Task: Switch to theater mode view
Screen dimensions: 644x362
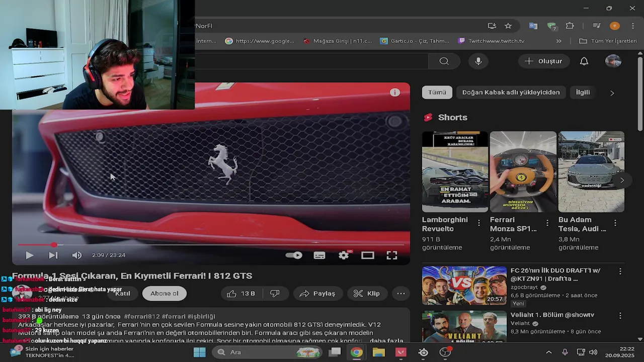Action: (368, 255)
